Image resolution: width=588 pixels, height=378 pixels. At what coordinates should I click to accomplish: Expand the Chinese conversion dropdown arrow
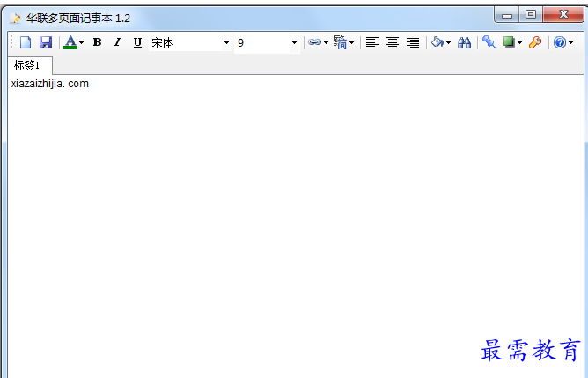click(x=352, y=43)
